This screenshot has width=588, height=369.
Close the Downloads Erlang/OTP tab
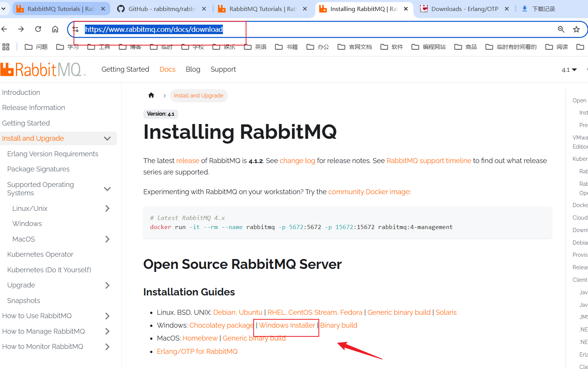(506, 9)
